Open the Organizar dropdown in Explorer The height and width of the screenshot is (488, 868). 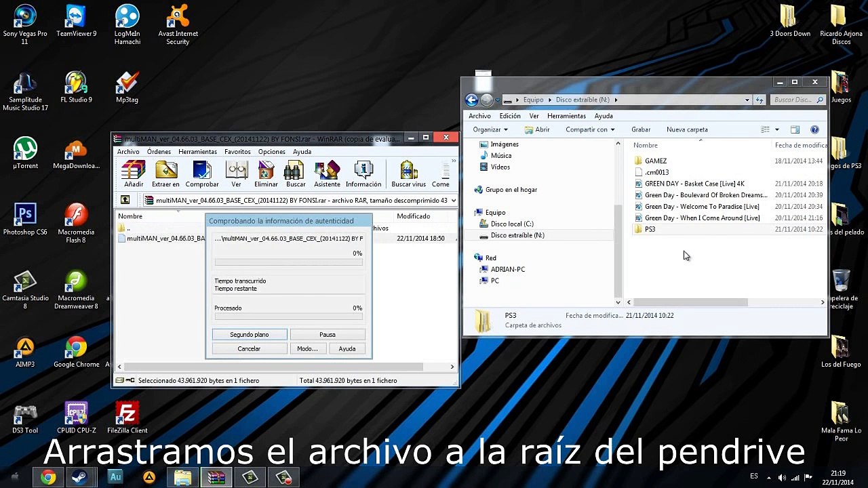pyautogui.click(x=490, y=129)
